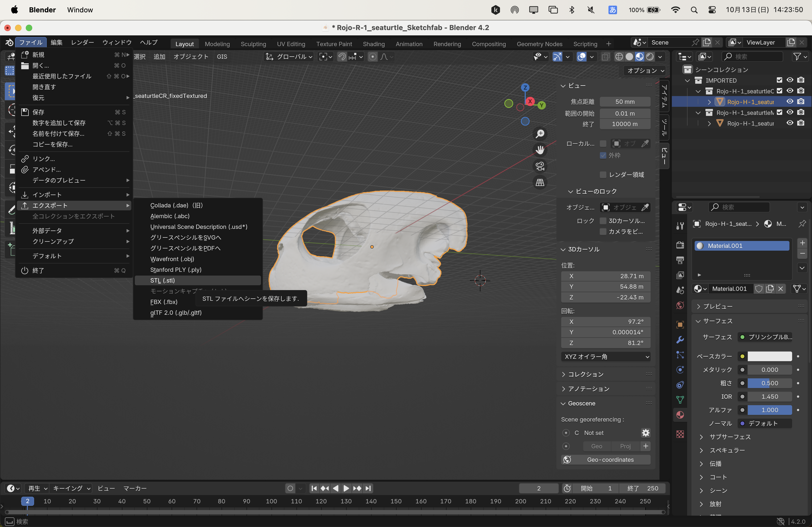Toggle snapping magnet icon
812x527 pixels.
pos(342,57)
